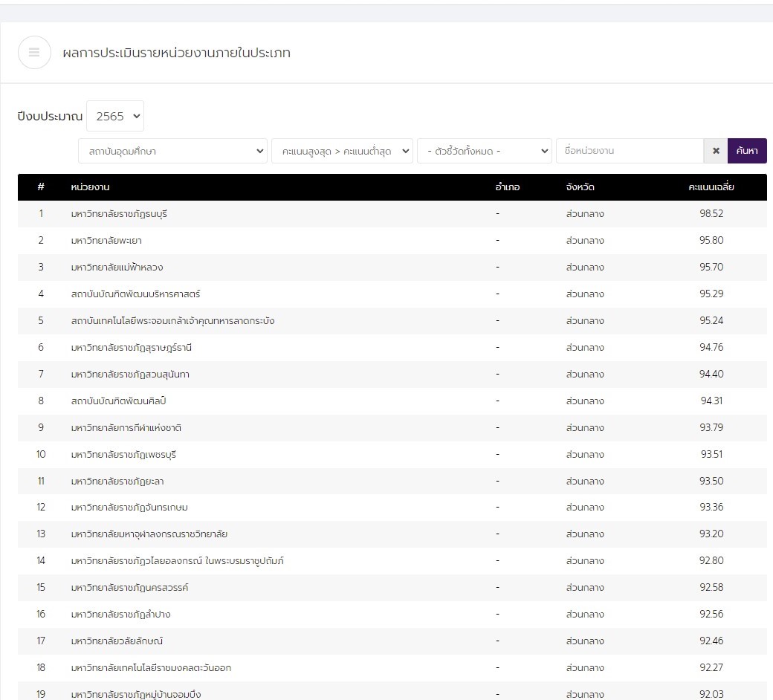
Task: Click the score 94.40
Action: (711, 374)
